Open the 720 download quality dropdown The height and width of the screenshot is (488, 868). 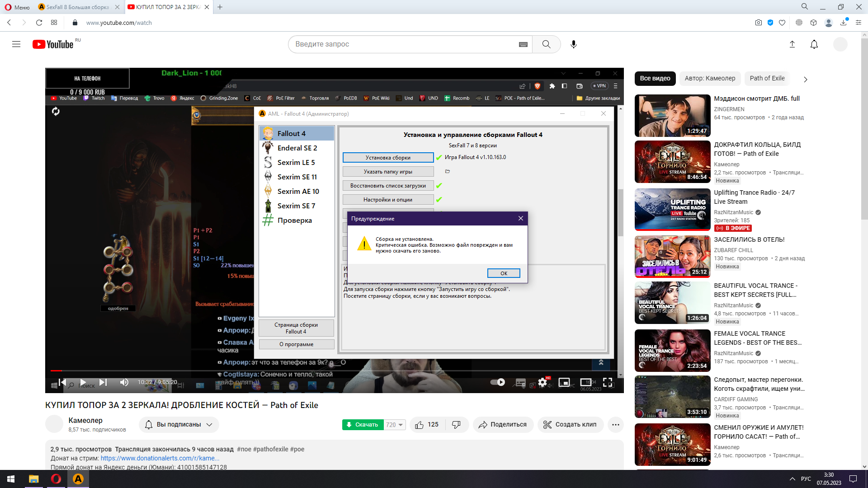pyautogui.click(x=395, y=425)
